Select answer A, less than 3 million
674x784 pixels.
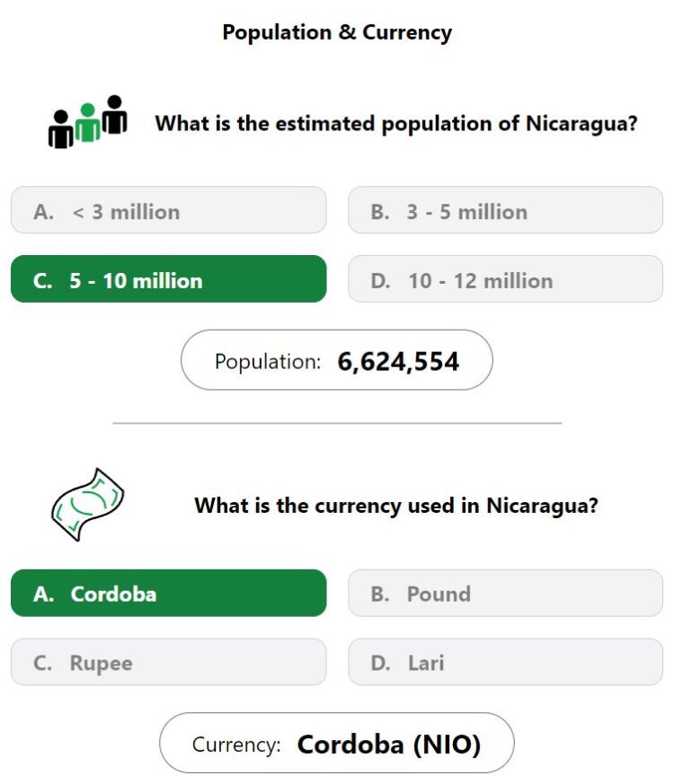(169, 210)
